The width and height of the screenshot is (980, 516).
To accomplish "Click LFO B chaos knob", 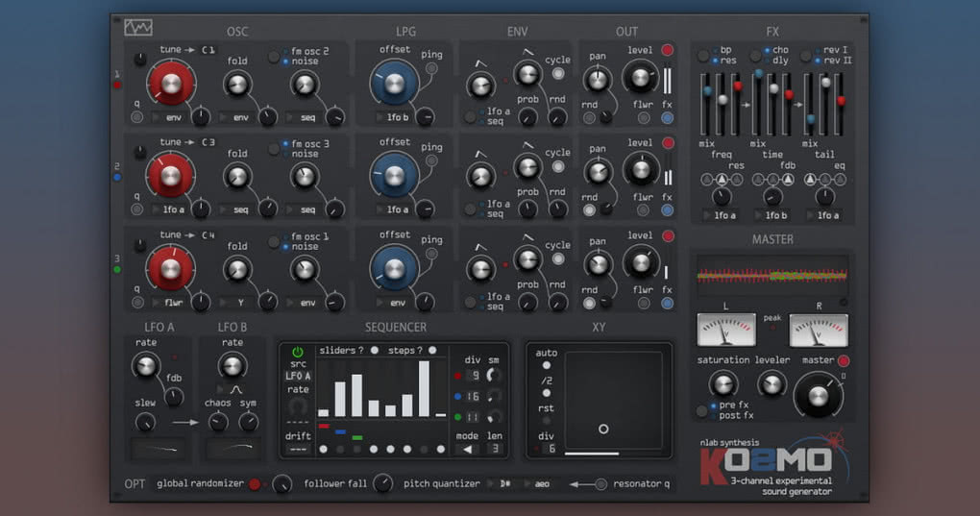I will 217,422.
